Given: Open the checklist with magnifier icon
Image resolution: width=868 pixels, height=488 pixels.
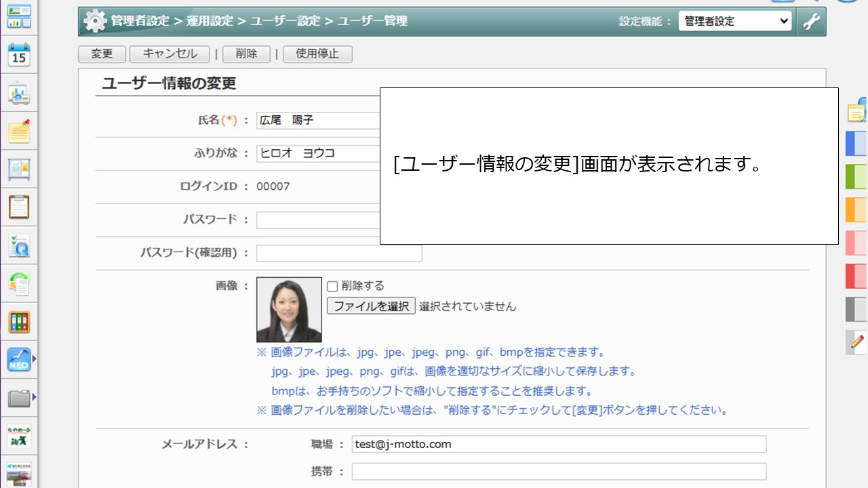Looking at the screenshot, I should [x=19, y=245].
